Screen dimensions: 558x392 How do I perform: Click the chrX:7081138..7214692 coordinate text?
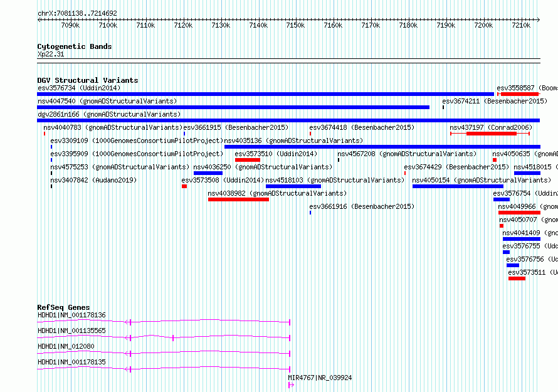click(77, 13)
